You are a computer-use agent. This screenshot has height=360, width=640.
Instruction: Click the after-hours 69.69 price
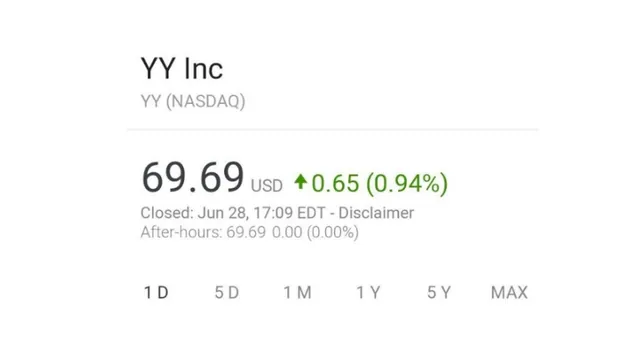(246, 232)
